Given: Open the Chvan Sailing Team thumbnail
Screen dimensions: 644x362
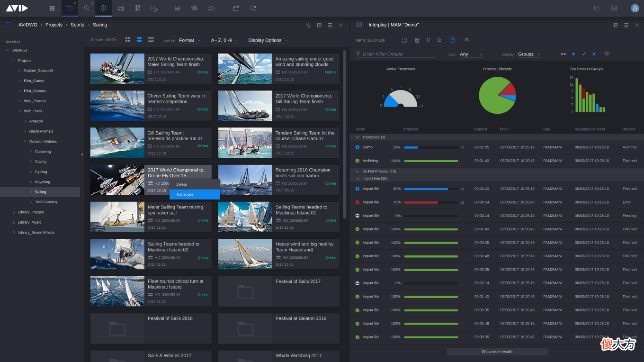Looking at the screenshot, I should coord(117,106).
